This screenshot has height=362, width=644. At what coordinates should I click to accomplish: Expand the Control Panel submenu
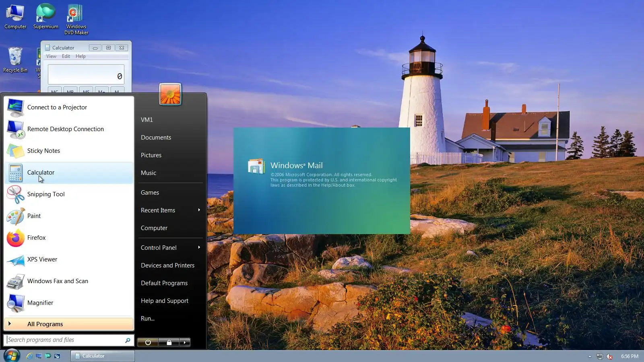click(x=170, y=248)
